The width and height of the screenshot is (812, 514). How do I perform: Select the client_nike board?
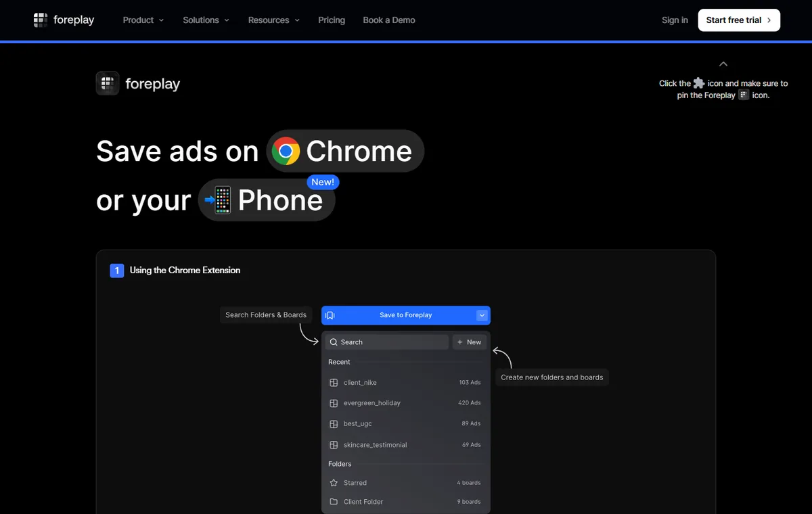[405, 383]
